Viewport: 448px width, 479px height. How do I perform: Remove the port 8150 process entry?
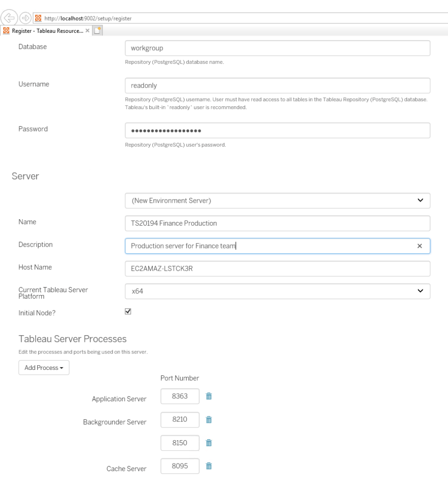209,442
